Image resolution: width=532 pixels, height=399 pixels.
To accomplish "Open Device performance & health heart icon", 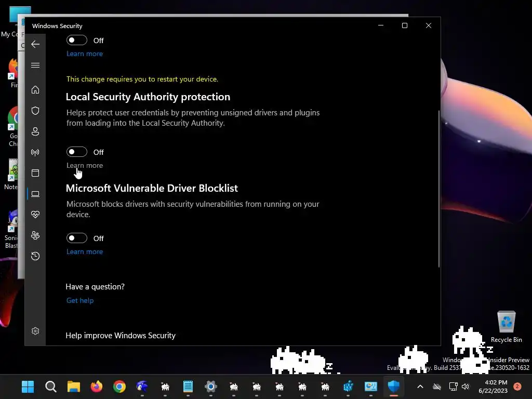I will pos(35,215).
